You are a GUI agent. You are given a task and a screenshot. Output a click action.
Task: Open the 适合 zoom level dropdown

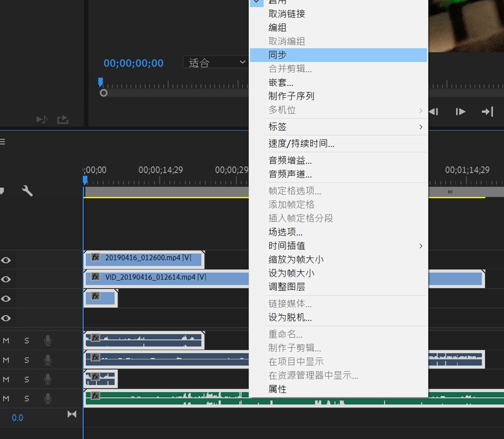click(x=215, y=62)
